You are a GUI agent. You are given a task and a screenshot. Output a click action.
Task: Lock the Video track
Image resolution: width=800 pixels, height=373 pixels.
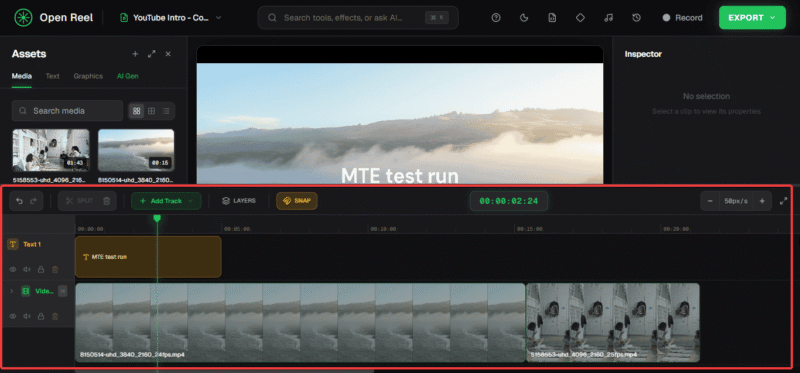[41, 316]
